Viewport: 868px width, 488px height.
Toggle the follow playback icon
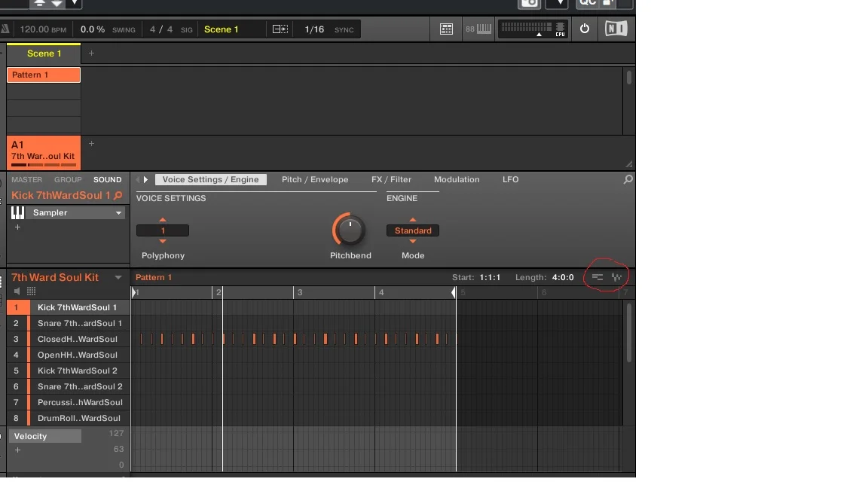[280, 29]
